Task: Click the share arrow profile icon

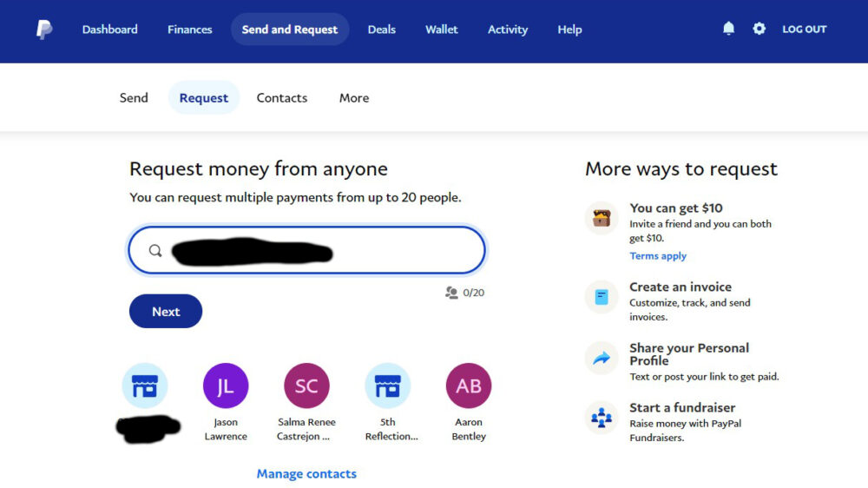Action: [x=602, y=359]
